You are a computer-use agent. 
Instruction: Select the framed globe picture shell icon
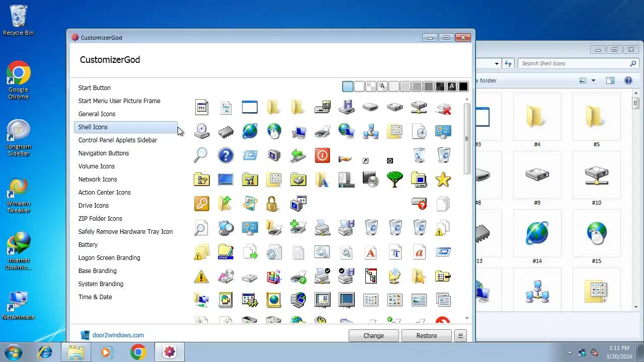click(x=274, y=300)
